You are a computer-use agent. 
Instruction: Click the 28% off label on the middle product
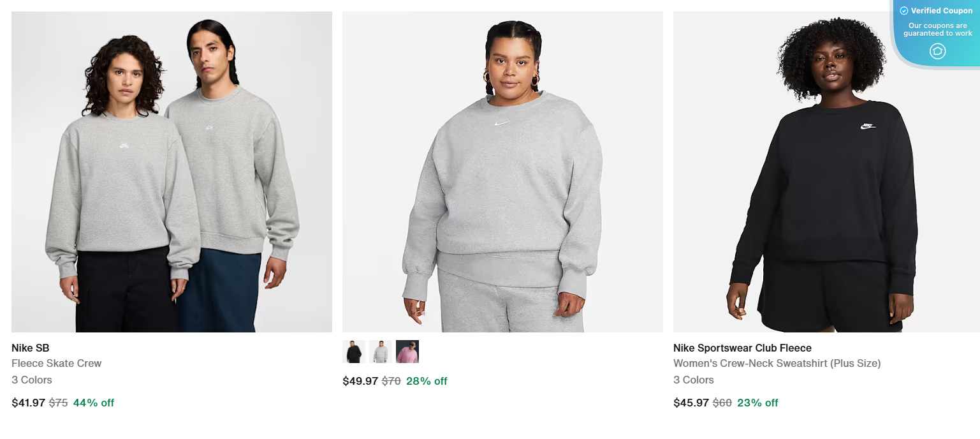(x=427, y=381)
